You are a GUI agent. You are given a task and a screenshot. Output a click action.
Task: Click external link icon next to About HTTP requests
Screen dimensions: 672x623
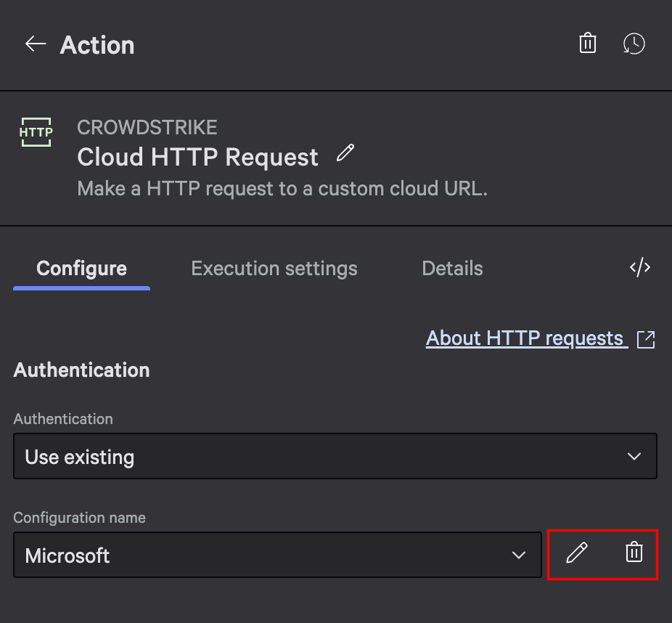point(646,340)
